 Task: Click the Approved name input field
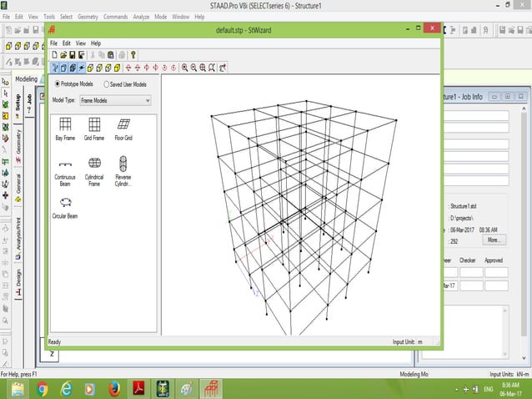click(494, 272)
